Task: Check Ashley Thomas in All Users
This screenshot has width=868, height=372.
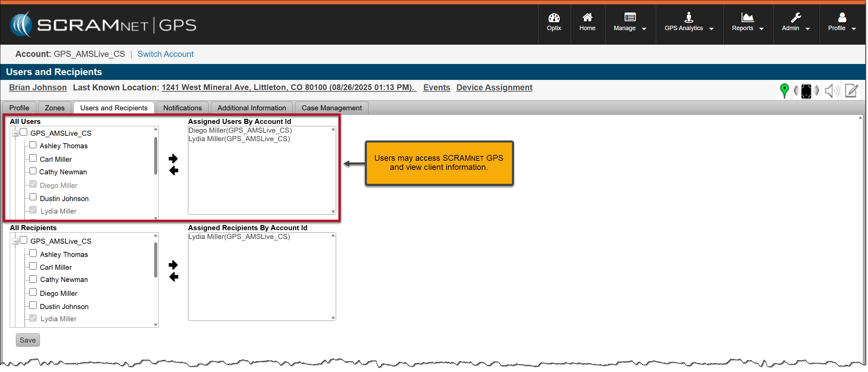Action: [33, 145]
